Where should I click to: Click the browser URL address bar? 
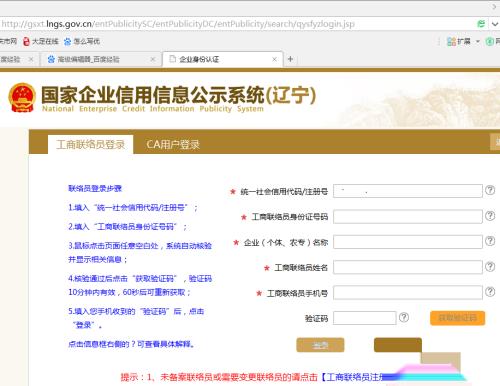pyautogui.click(x=237, y=24)
